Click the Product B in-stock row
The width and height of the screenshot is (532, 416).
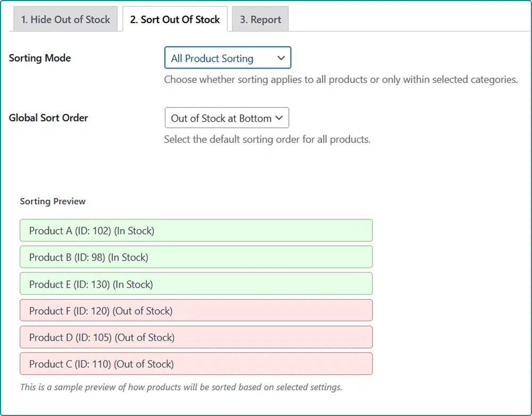click(196, 257)
